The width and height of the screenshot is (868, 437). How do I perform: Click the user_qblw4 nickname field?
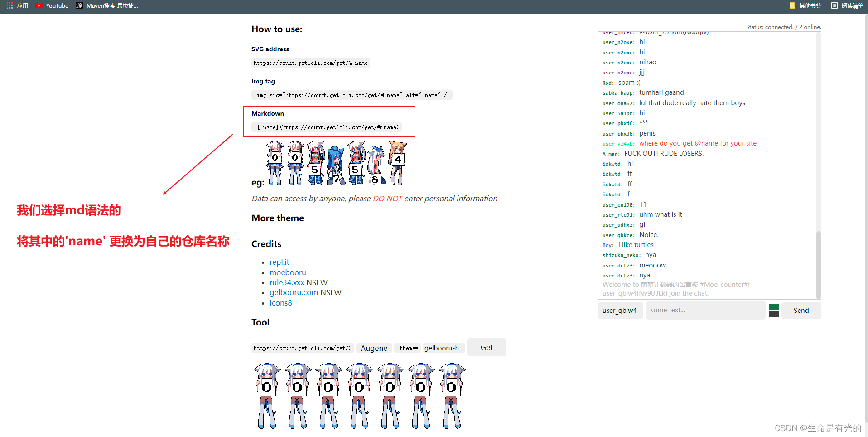click(620, 311)
